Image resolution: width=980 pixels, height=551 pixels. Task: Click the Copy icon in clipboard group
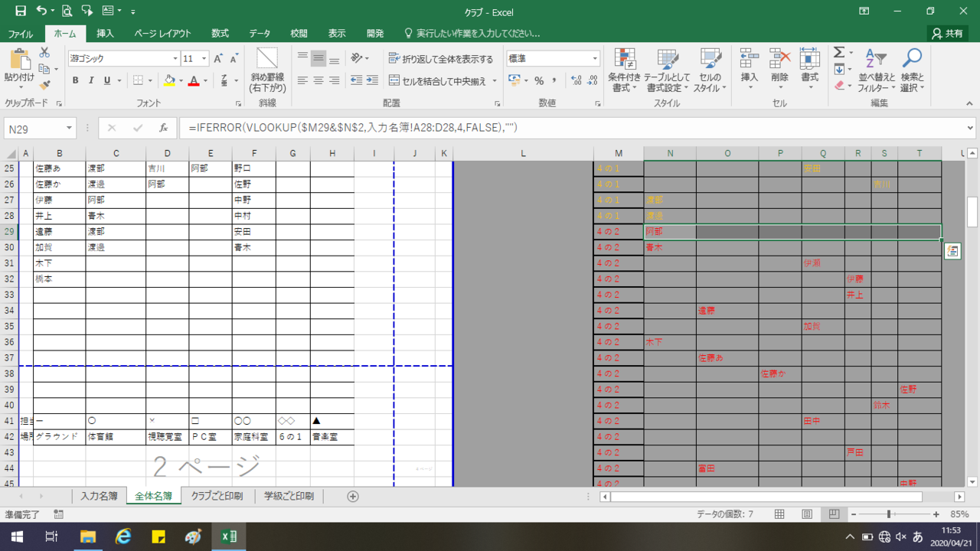tap(44, 69)
